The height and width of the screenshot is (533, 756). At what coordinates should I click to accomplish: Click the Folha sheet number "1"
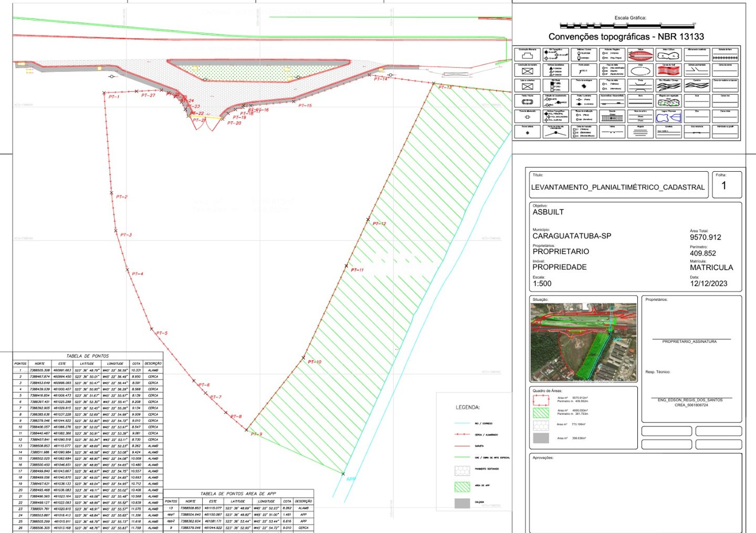(724, 185)
